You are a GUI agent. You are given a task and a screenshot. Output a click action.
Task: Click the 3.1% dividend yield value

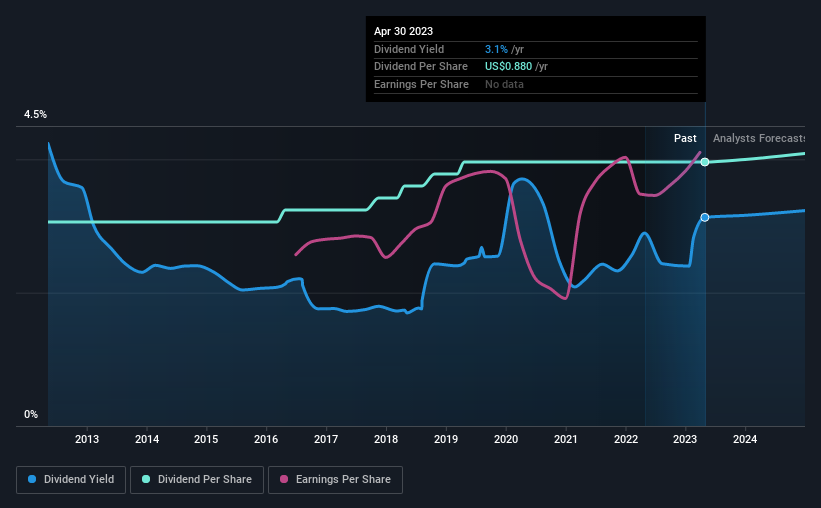click(496, 49)
